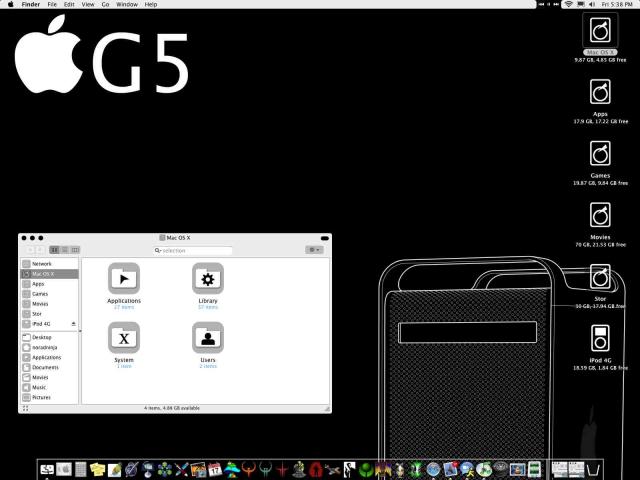Open iCal calendar icon in dock
Image resolution: width=640 pixels, height=480 pixels.
(215, 469)
